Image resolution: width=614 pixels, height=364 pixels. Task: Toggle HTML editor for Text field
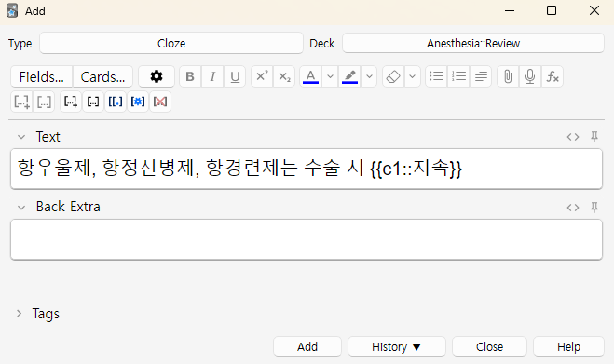pyautogui.click(x=573, y=137)
